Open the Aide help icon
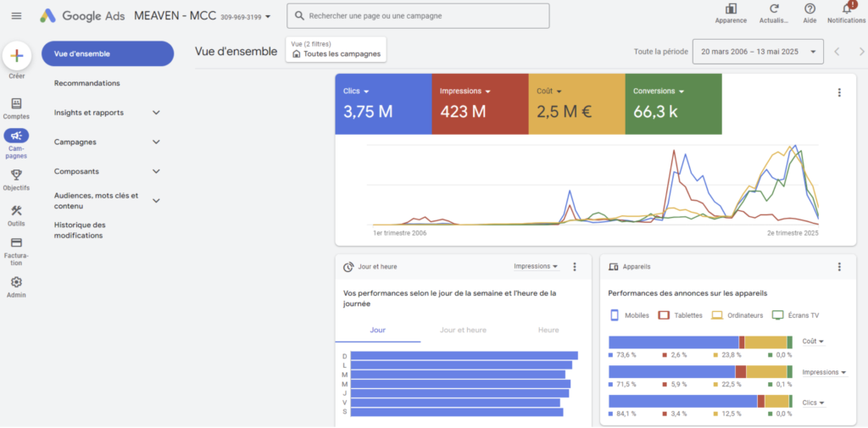Image resolution: width=868 pixels, height=428 pixels. point(810,9)
